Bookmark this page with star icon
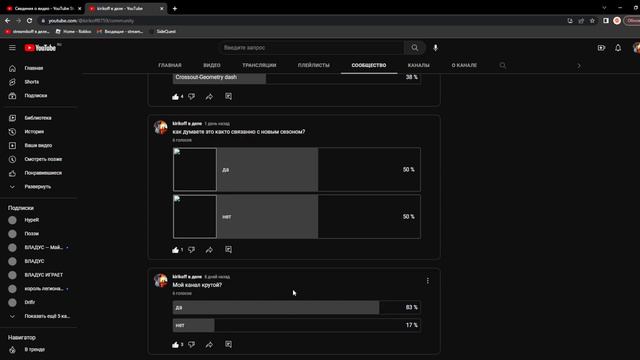The height and width of the screenshot is (360, 640). click(592, 20)
